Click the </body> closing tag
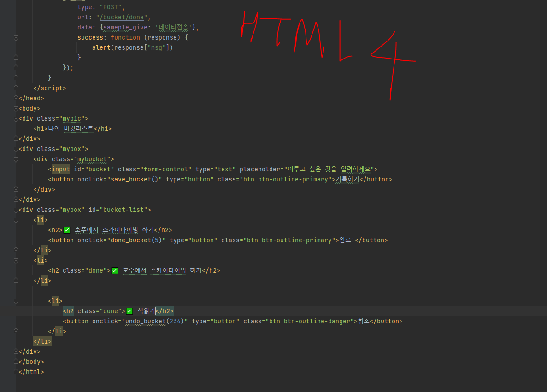 click(x=31, y=362)
